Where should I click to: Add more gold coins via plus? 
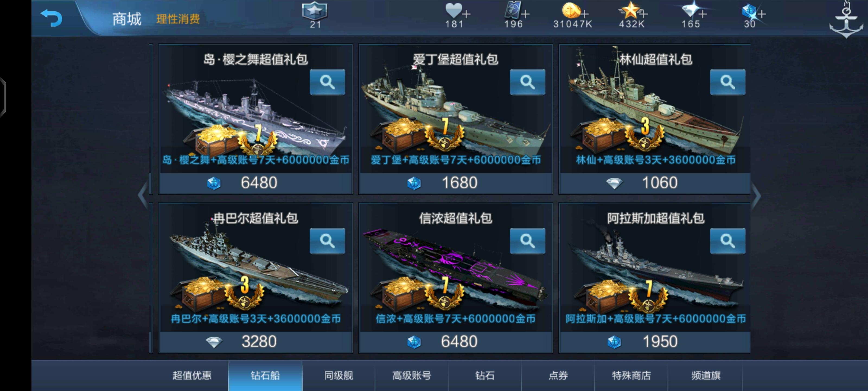coord(585,14)
